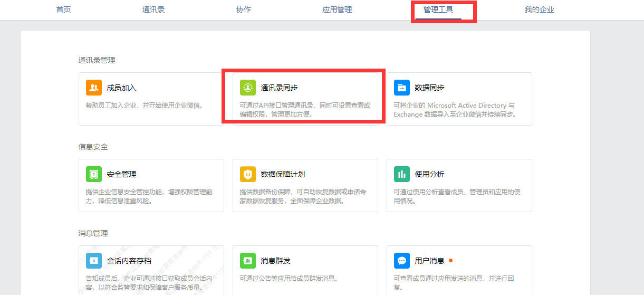The height and width of the screenshot is (295, 644).
Task: Click the green 通讯录同步 contact sync icon
Action: click(248, 88)
